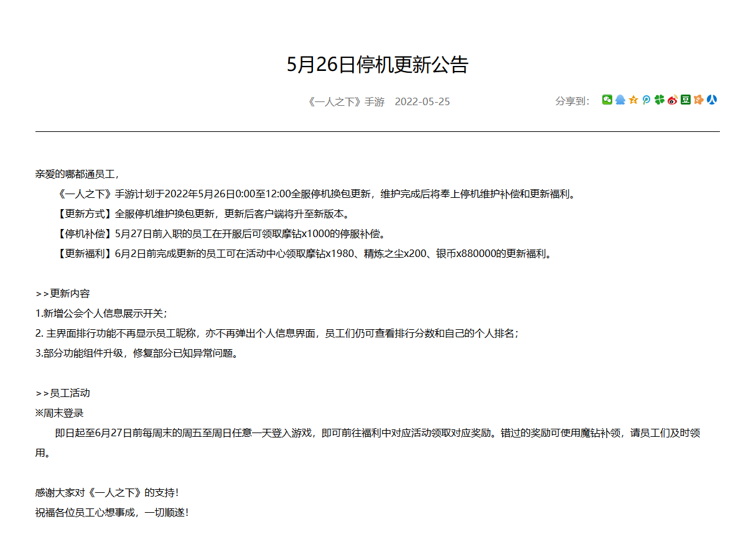Image resolution: width=756 pixels, height=547 pixels.
Task: Click the Qzone star share icon
Action: tap(633, 100)
